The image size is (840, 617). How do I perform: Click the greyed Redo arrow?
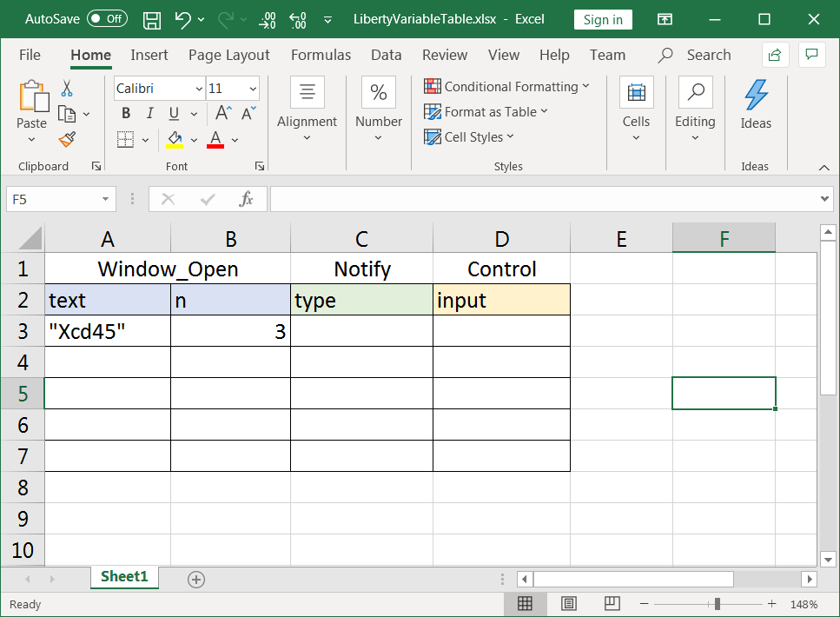coord(226,20)
